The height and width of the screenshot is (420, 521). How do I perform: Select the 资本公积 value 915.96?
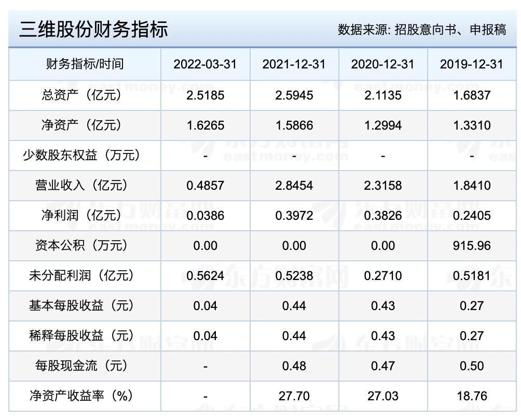[x=472, y=245]
